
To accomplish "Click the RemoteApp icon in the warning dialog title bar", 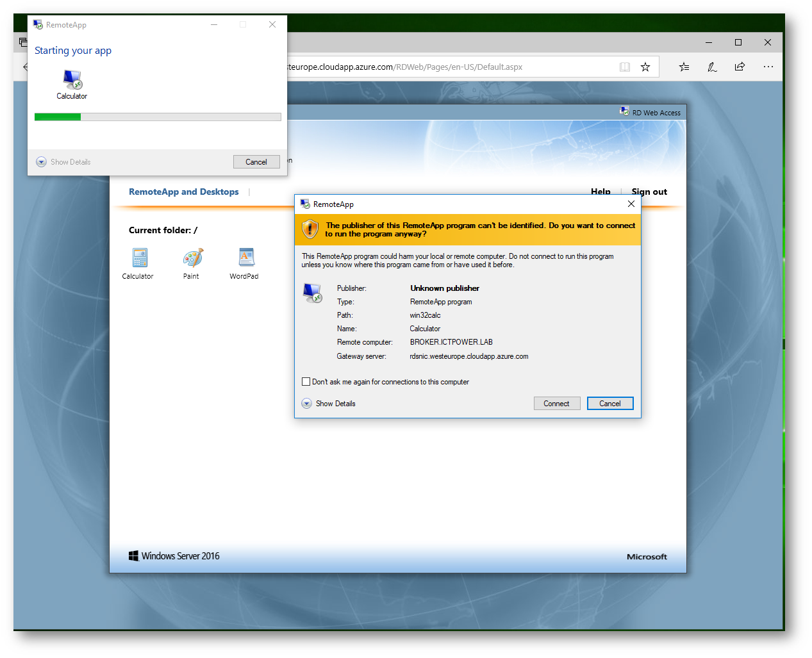I will 305,204.
